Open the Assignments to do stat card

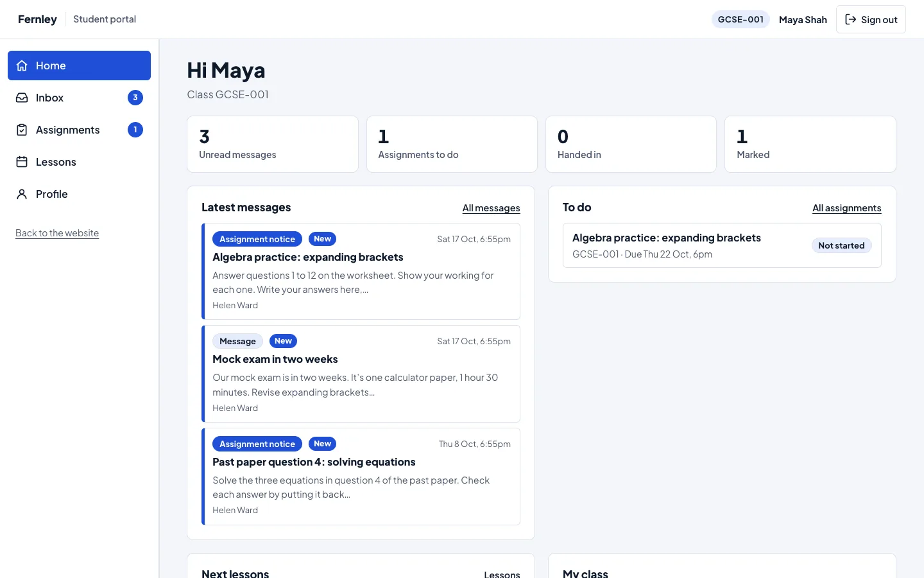click(x=452, y=144)
